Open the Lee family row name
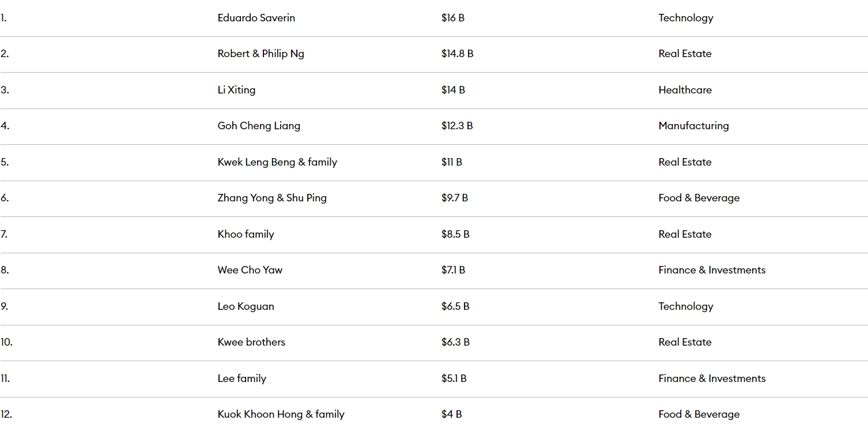 point(241,378)
